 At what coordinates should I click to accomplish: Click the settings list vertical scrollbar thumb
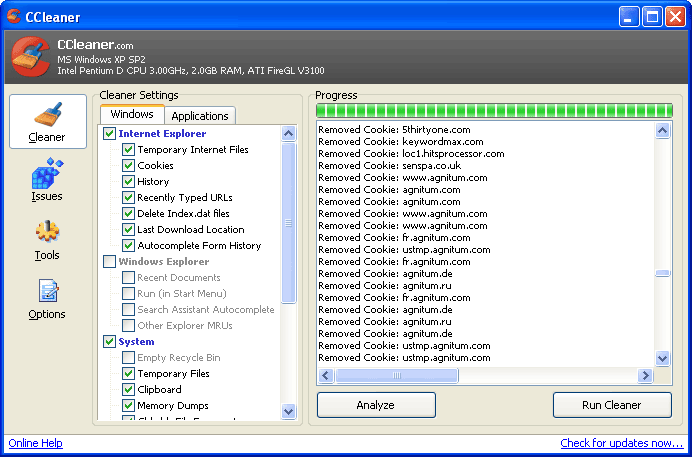[x=289, y=223]
